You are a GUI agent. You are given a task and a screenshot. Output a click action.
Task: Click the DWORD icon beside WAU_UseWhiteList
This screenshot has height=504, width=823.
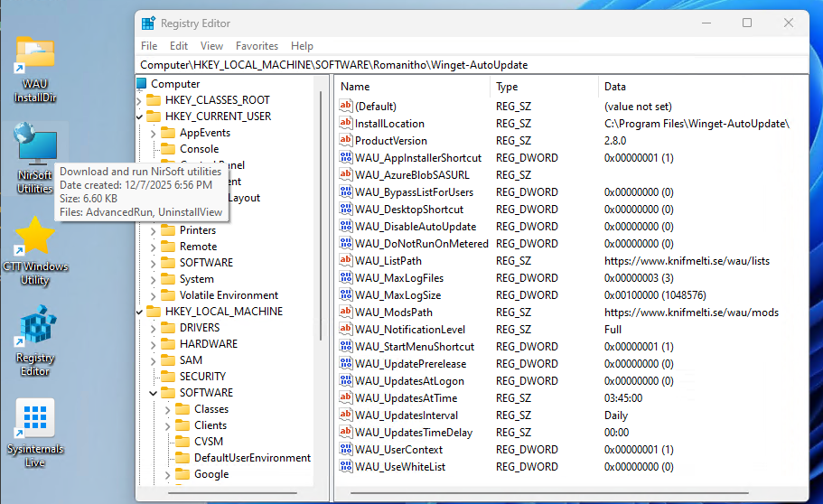tap(345, 466)
